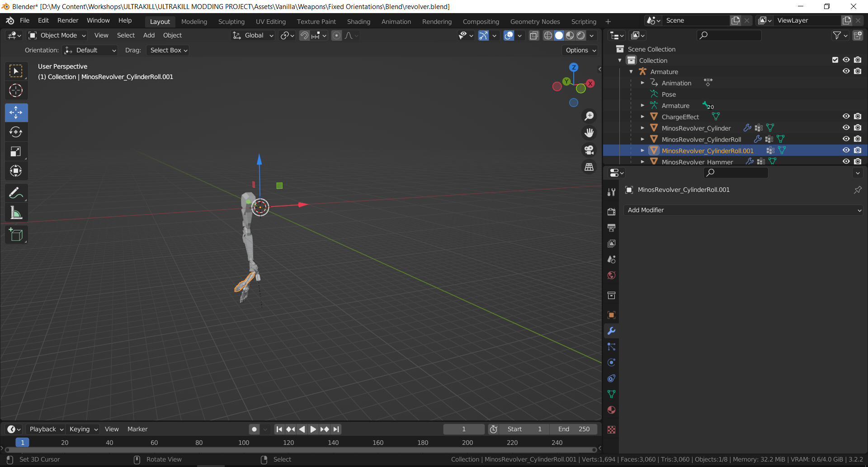The height and width of the screenshot is (467, 868).
Task: Select the Cursor tool in toolbar
Action: pyautogui.click(x=16, y=91)
